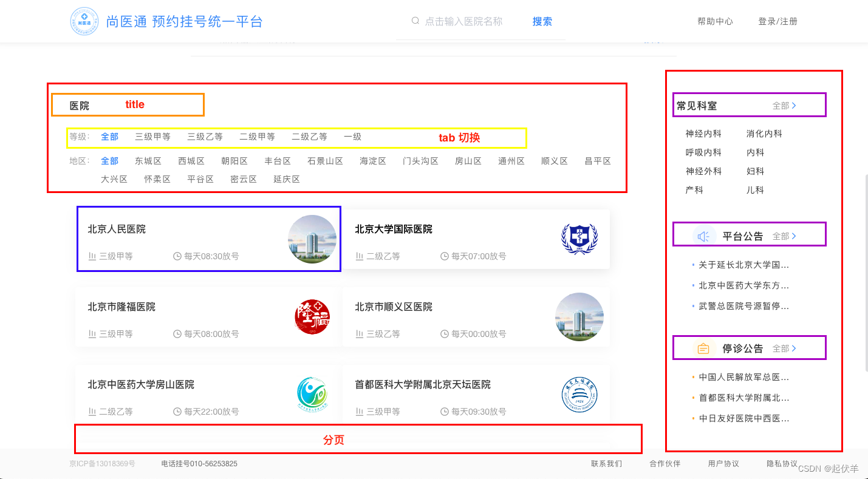868x479 pixels.
Task: Open 消化内科 department link
Action: [764, 134]
